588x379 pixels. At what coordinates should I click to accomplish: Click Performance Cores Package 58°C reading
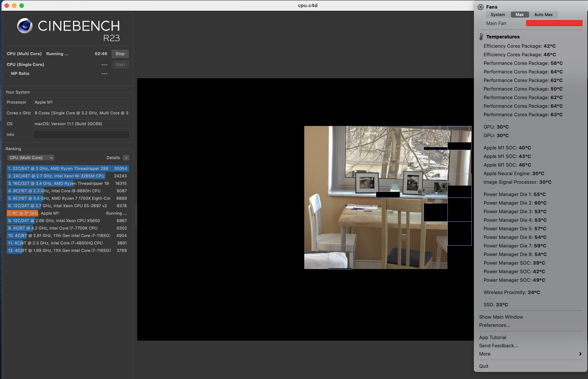pyautogui.click(x=523, y=63)
